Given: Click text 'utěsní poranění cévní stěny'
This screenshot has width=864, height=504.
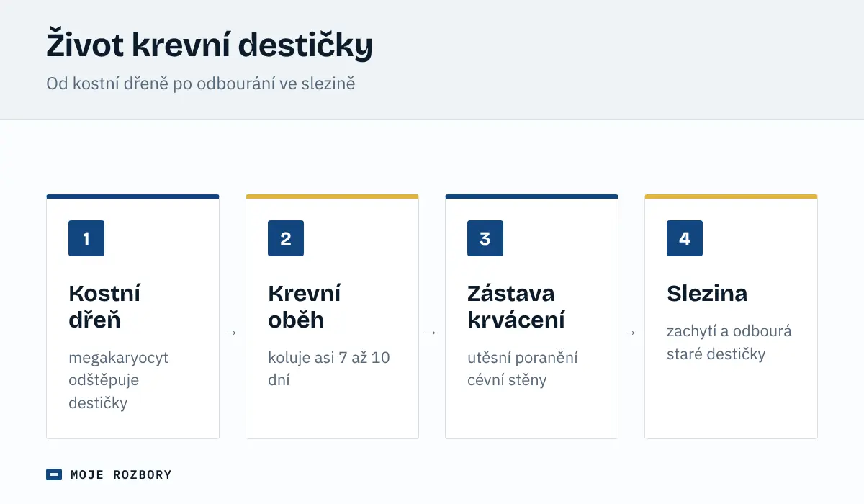Looking at the screenshot, I should (523, 369).
